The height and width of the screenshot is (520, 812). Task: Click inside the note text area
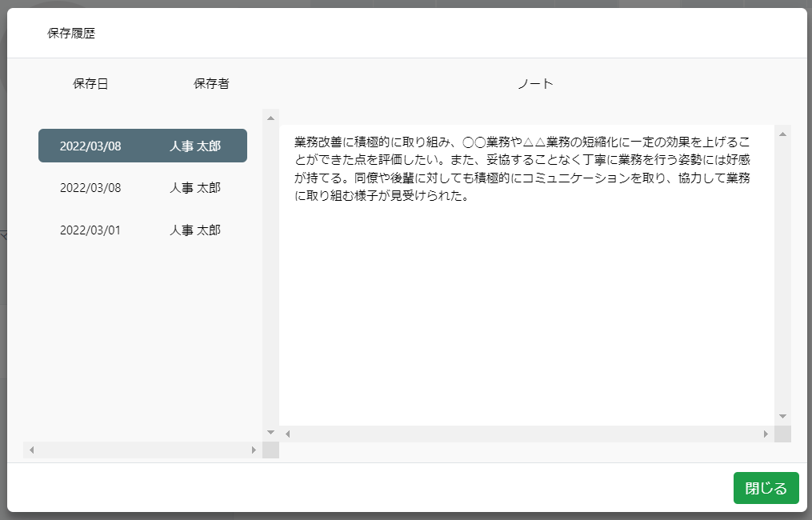click(x=526, y=304)
